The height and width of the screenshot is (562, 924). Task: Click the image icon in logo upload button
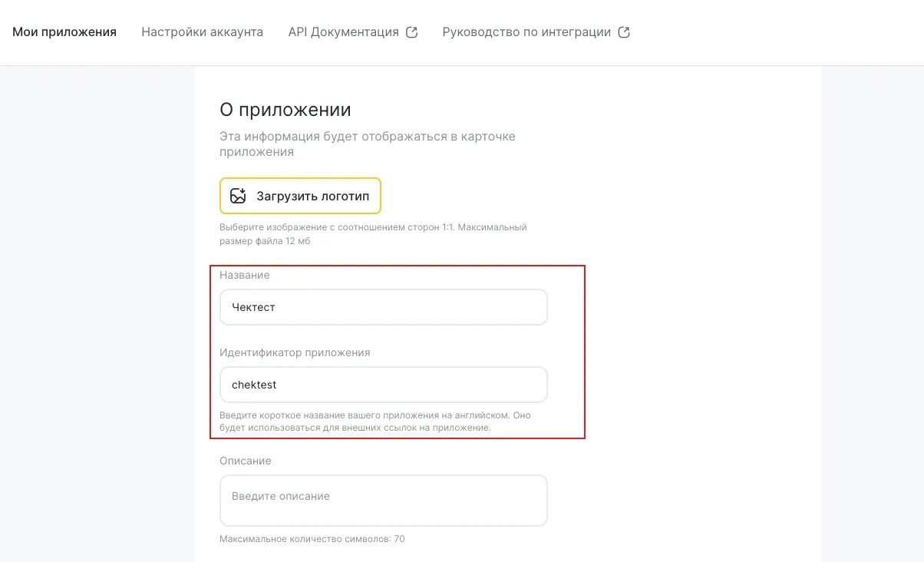pos(239,196)
